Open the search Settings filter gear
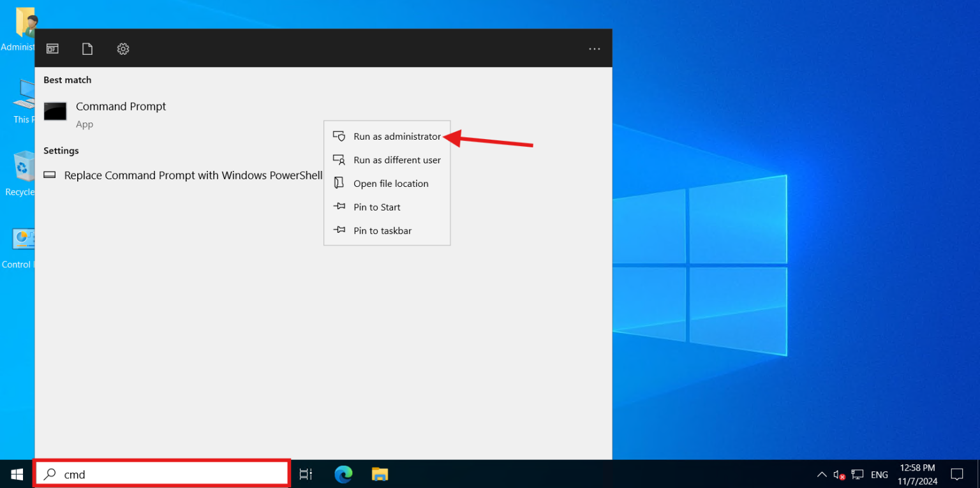 tap(122, 48)
